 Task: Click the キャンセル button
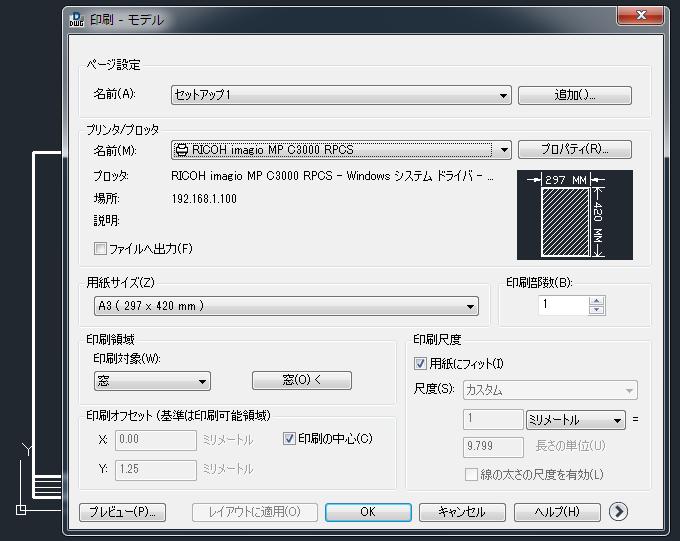[462, 512]
